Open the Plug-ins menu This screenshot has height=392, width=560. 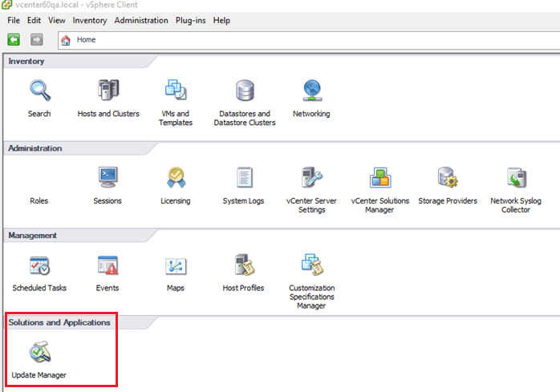(x=191, y=20)
